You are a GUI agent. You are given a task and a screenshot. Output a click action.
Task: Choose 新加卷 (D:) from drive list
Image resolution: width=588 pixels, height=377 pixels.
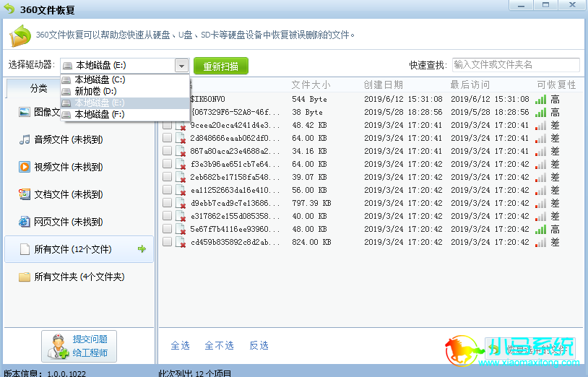pos(125,92)
